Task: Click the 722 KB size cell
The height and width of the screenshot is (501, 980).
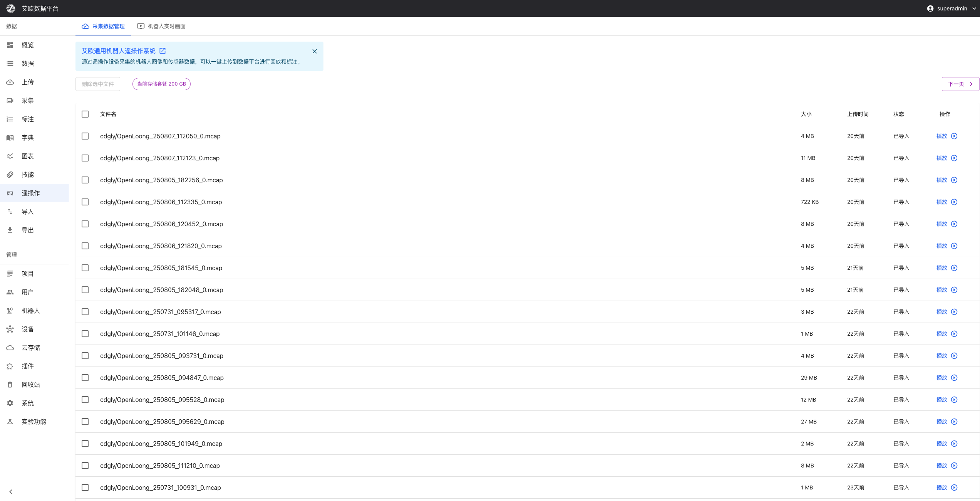Action: click(x=810, y=202)
